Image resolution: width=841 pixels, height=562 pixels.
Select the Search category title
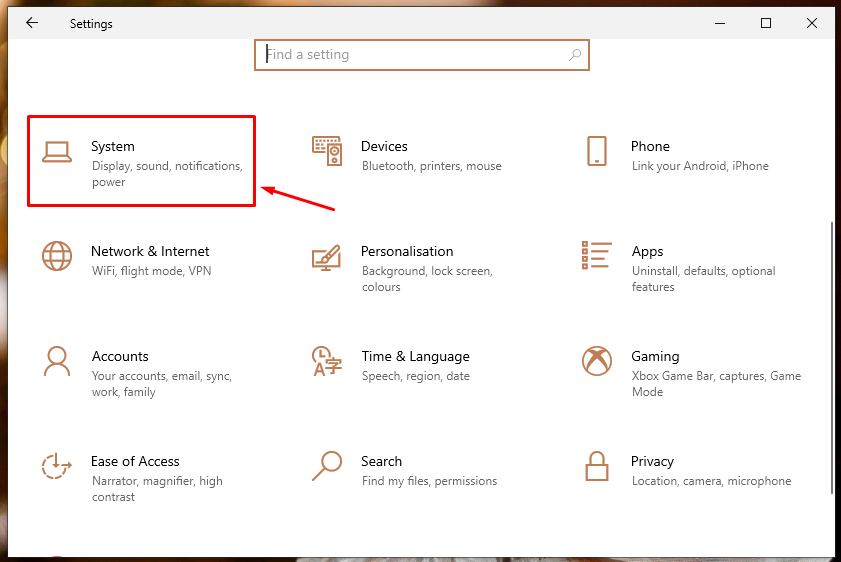click(x=381, y=462)
